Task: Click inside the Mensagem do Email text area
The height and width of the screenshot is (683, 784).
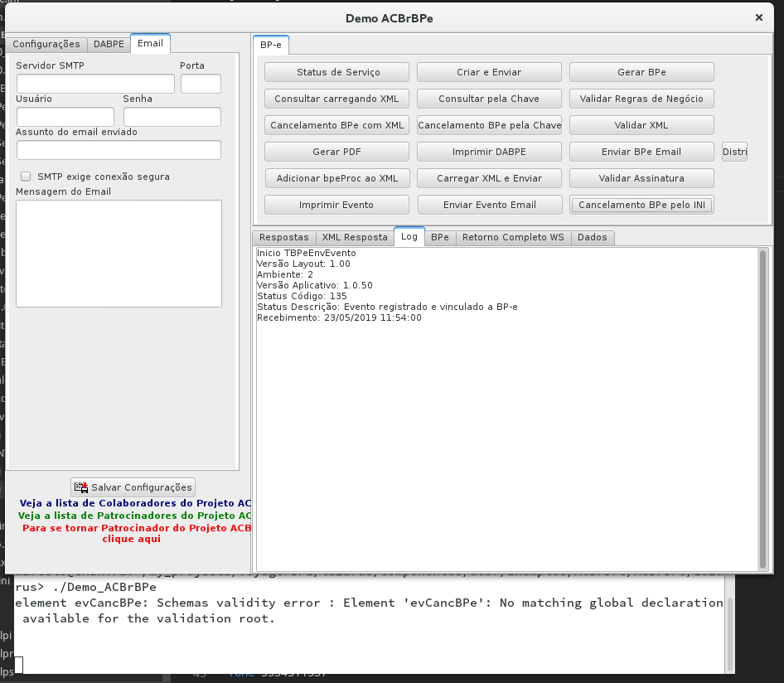Action: pos(119,254)
